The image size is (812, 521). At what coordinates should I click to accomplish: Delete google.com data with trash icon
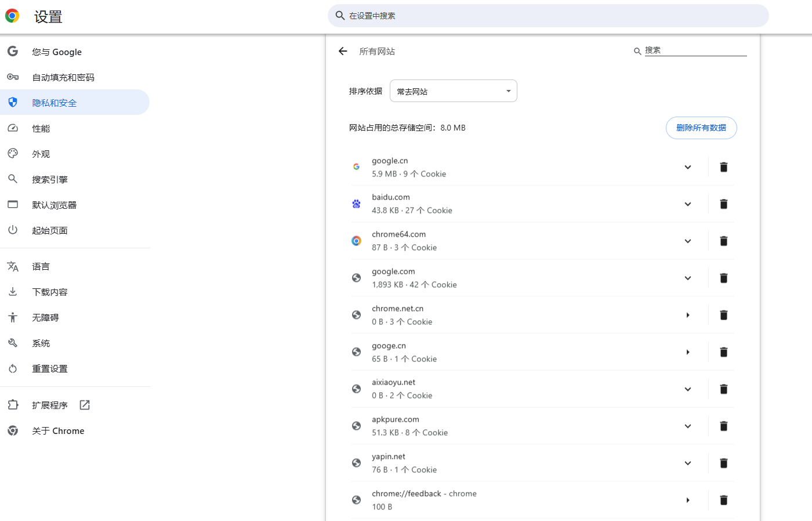tap(723, 278)
